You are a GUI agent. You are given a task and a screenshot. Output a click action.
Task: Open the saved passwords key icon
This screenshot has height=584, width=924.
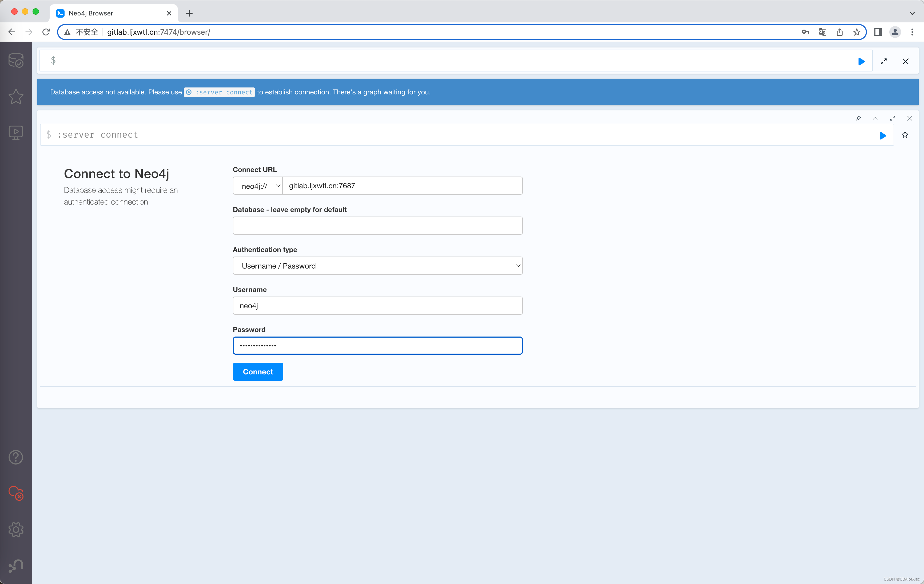805,32
